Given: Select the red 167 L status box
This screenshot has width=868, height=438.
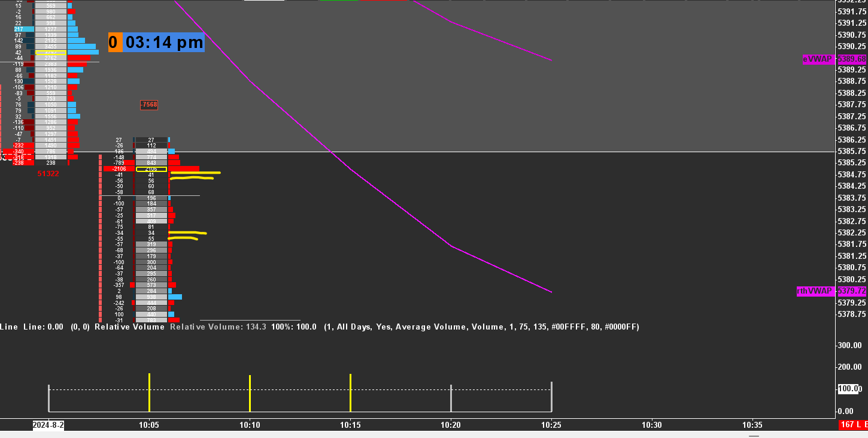Looking at the screenshot, I should 853,425.
